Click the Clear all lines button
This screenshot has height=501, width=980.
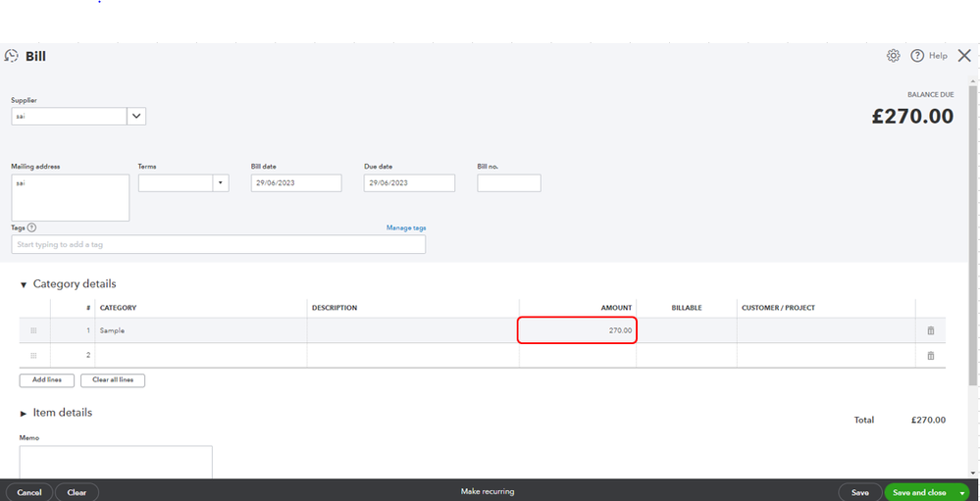click(x=113, y=380)
